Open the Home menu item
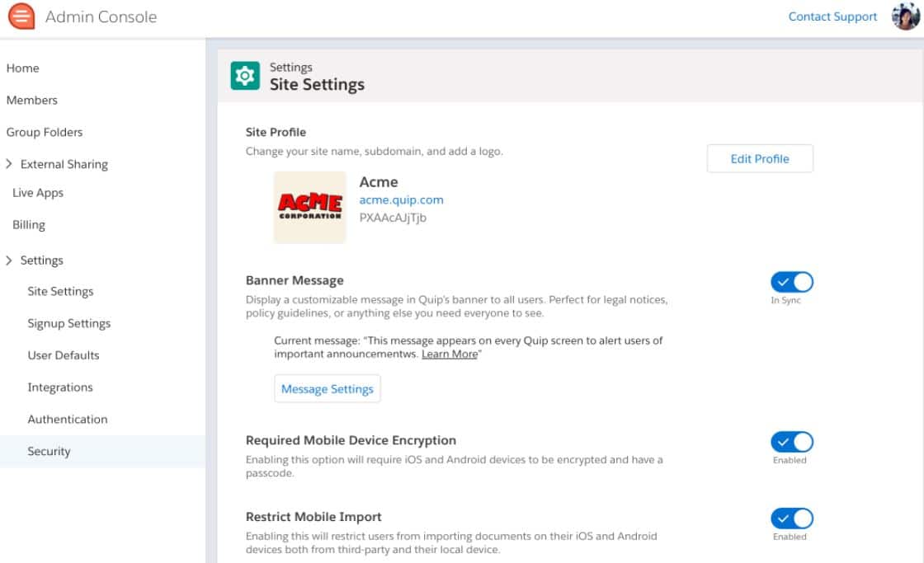 [x=23, y=68]
